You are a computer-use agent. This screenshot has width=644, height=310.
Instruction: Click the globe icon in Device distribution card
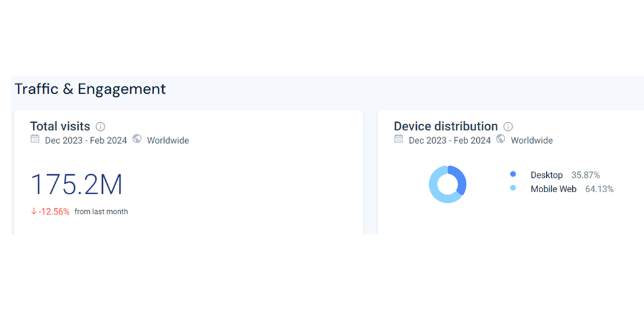tap(500, 139)
